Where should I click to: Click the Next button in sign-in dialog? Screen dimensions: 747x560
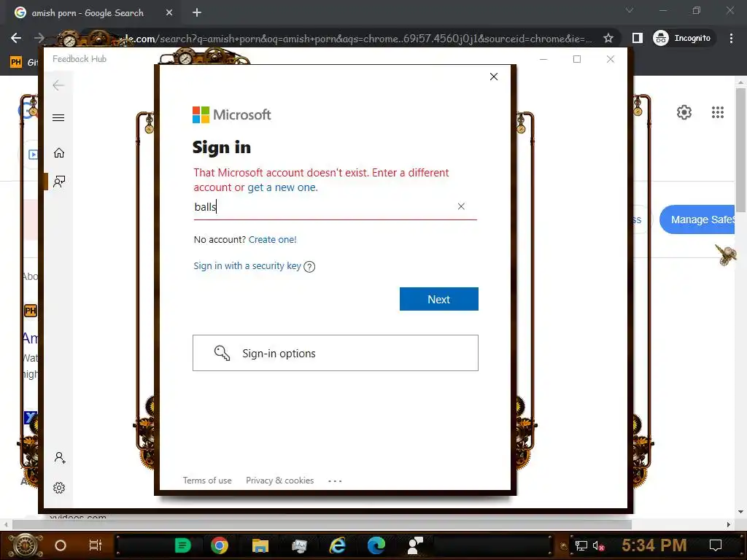(438, 299)
